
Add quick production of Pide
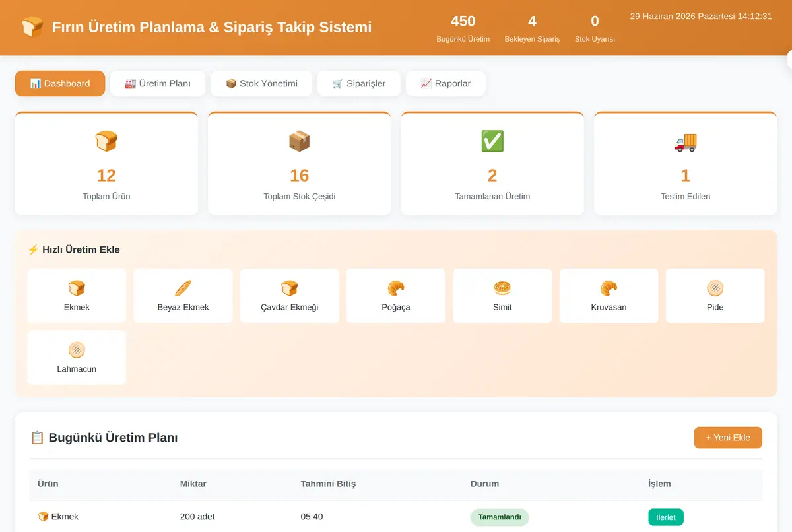click(x=715, y=296)
